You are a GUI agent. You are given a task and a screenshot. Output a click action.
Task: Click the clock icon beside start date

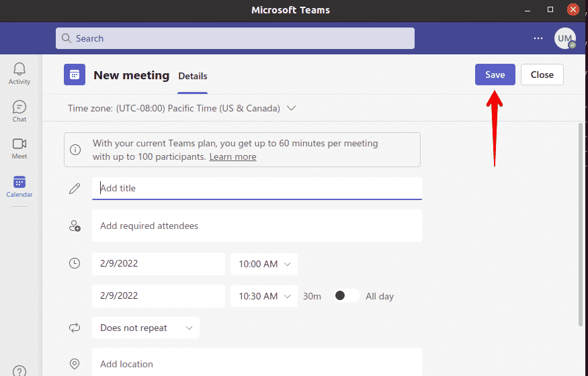tap(75, 263)
